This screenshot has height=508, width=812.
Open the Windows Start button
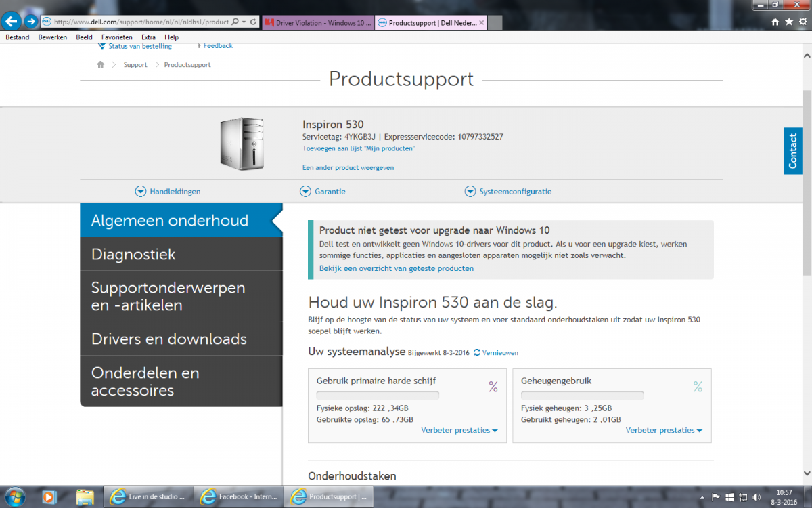point(14,496)
